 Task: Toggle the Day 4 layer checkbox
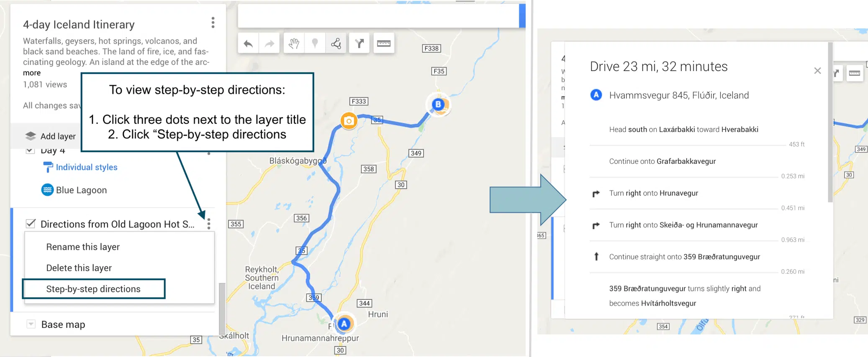[30, 150]
